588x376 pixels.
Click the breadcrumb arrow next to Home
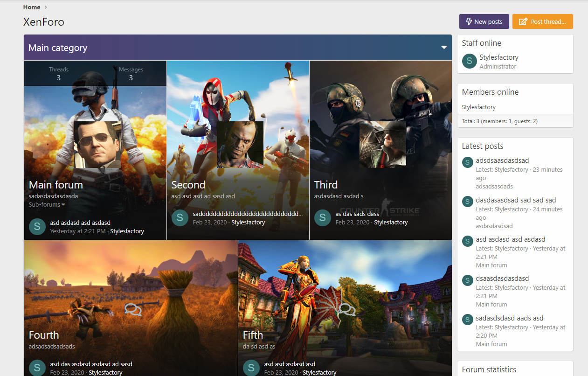coord(46,7)
